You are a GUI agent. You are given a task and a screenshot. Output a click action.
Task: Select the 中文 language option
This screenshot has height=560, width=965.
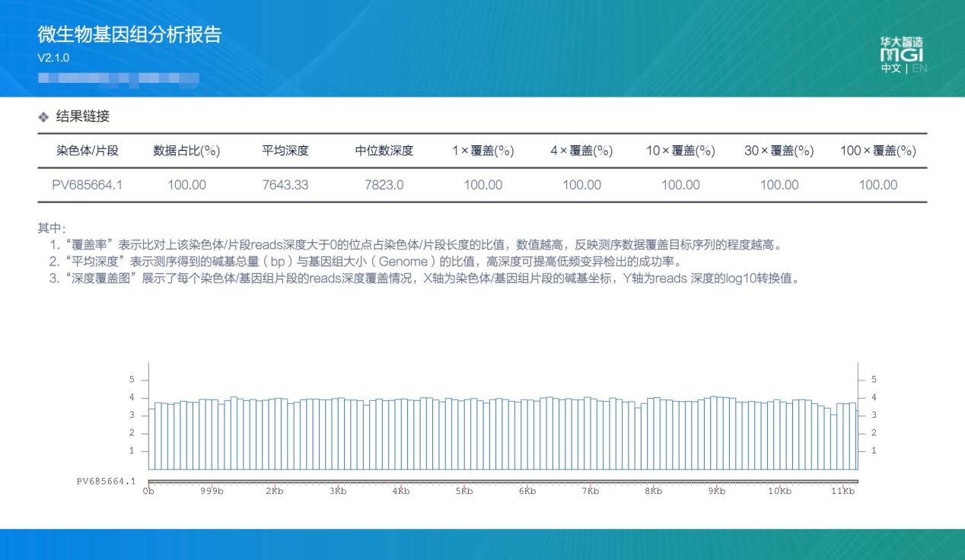(890, 68)
